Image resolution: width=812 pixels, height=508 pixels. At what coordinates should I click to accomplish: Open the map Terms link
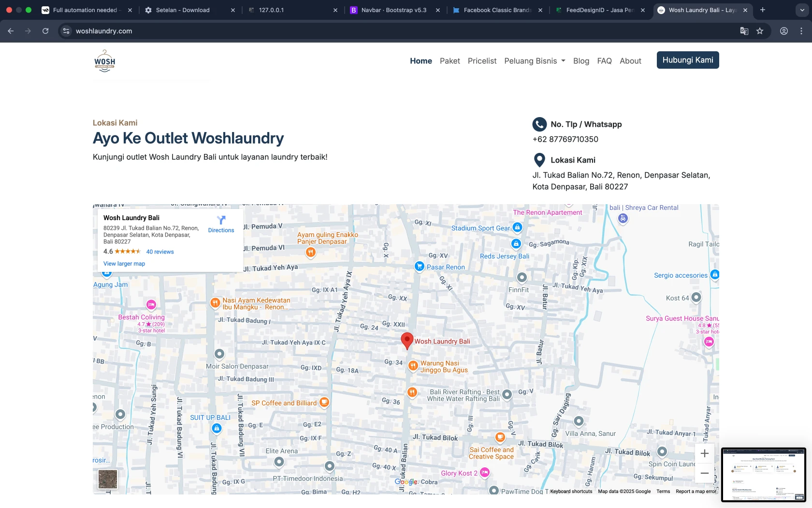click(x=663, y=492)
